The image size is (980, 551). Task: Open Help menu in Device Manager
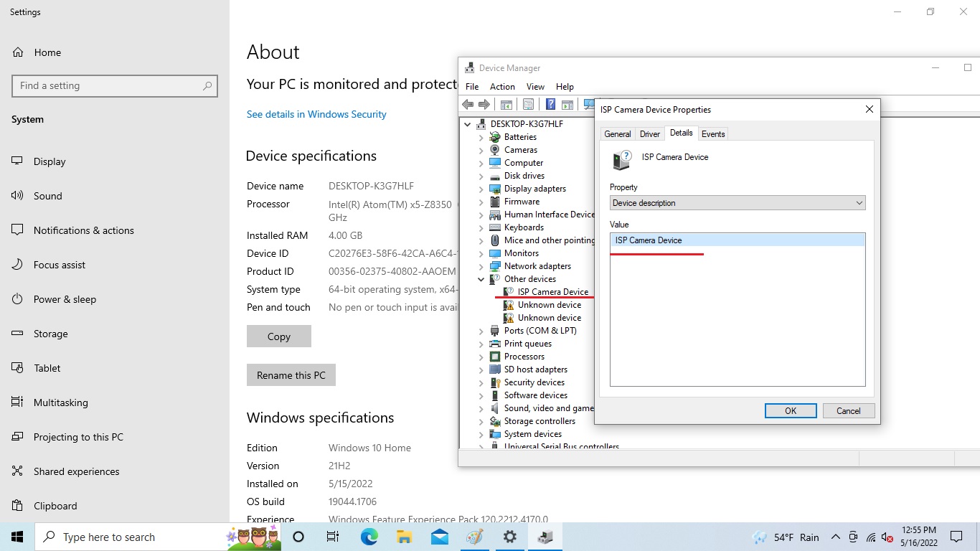coord(565,87)
